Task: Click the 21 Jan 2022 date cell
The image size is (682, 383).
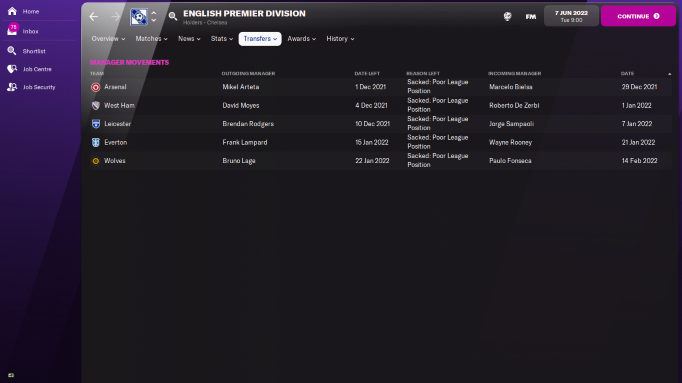Action: 638,142
